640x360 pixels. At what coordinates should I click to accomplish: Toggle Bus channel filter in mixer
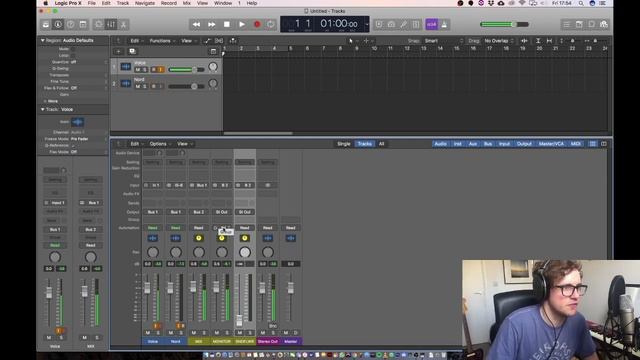(x=488, y=144)
